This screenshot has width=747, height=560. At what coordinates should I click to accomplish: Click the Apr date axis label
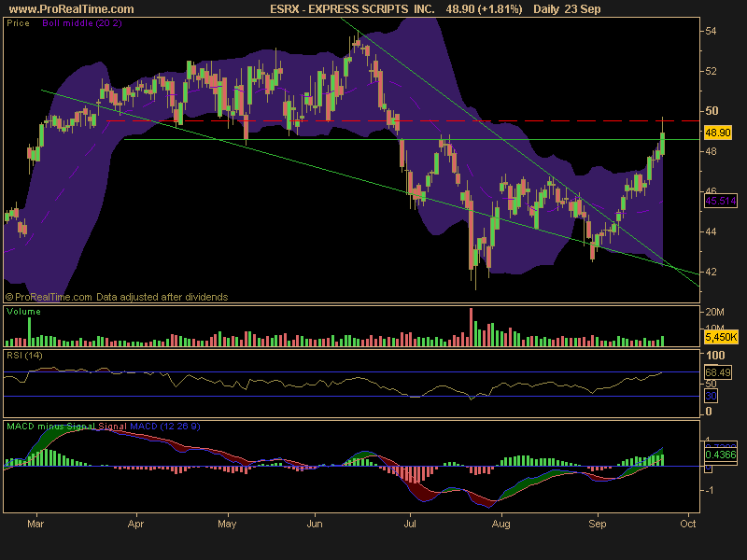coord(135,525)
